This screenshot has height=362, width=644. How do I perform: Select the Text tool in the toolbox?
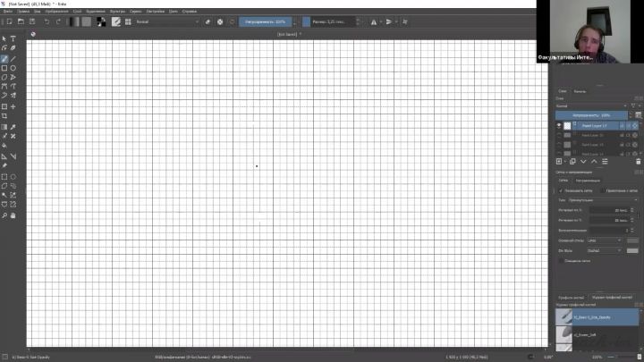(x=13, y=38)
